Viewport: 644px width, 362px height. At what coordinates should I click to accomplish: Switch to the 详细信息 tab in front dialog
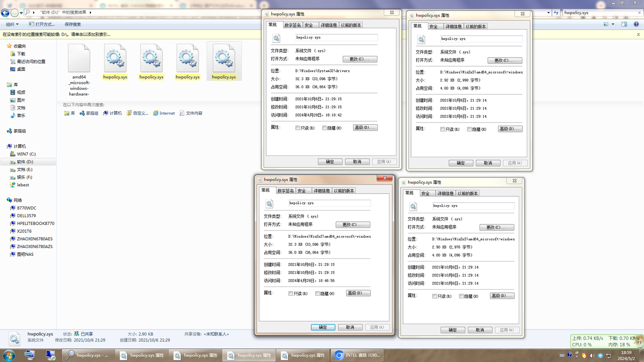(x=322, y=190)
